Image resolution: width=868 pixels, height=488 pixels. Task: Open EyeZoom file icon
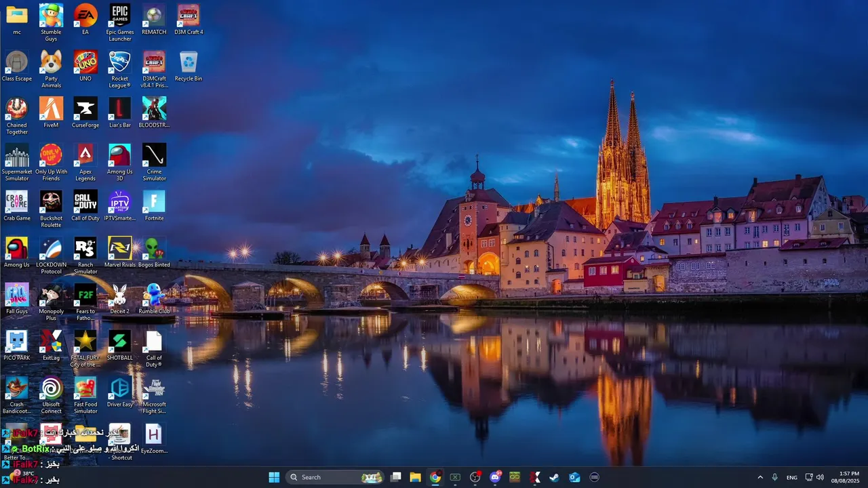tap(154, 439)
